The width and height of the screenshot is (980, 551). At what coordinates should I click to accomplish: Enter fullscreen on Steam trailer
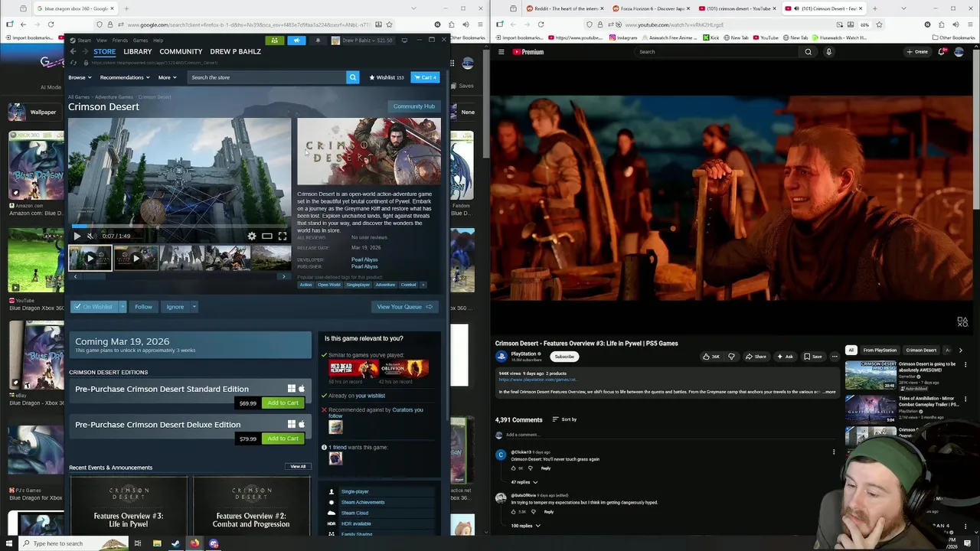click(283, 236)
